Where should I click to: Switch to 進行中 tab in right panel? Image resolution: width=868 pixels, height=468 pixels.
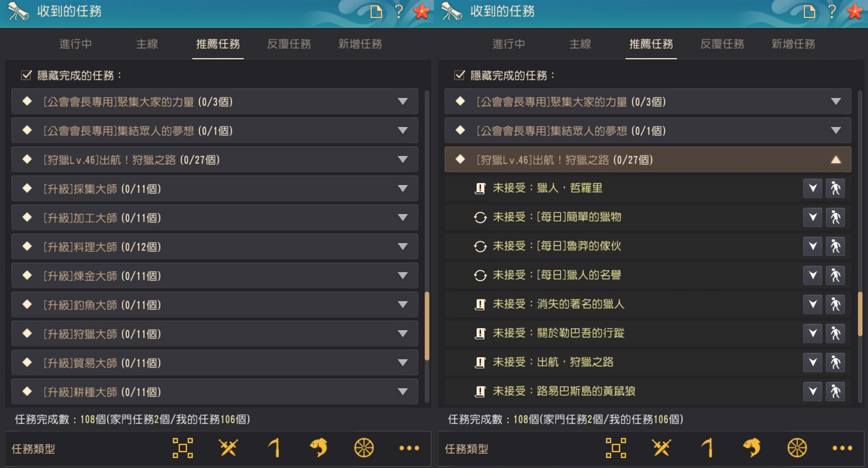coord(509,44)
